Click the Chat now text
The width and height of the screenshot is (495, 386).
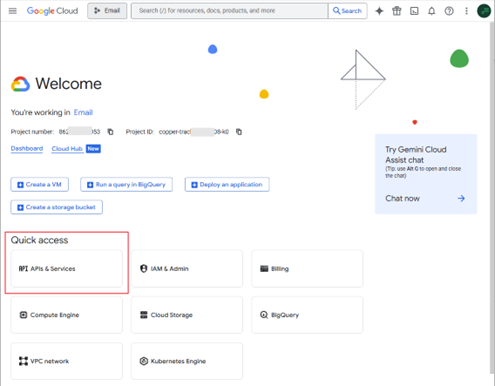point(402,199)
